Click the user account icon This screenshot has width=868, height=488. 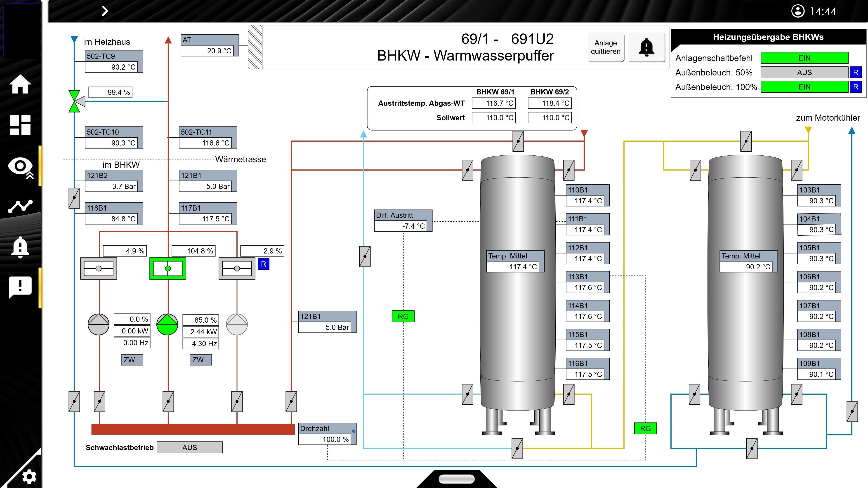pos(797,11)
